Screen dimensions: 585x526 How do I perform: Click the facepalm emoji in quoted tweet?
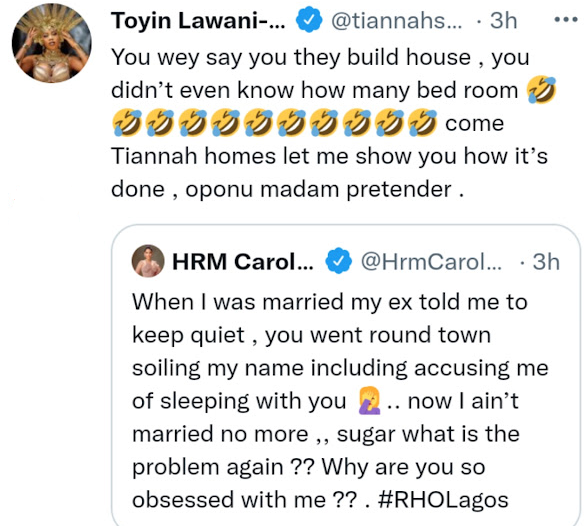coord(369,401)
